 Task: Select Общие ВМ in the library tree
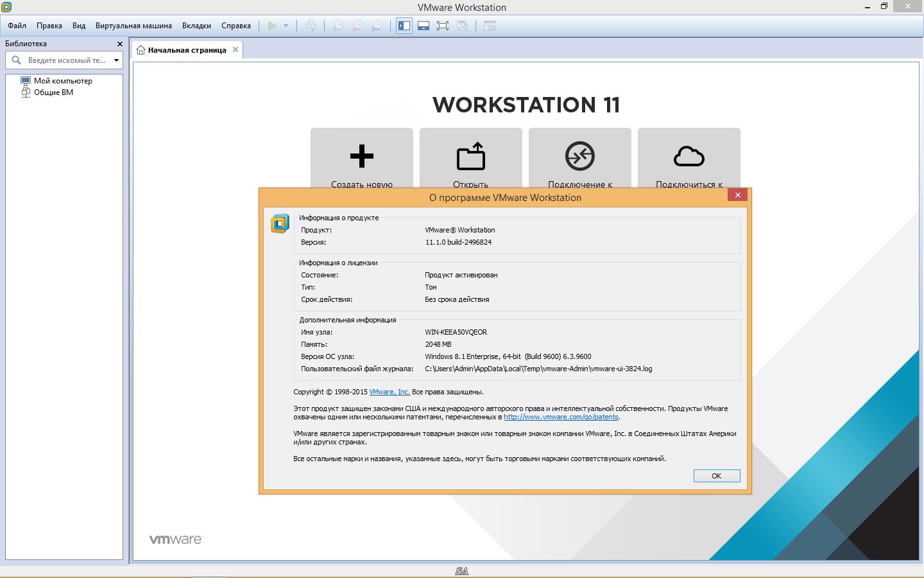[53, 92]
